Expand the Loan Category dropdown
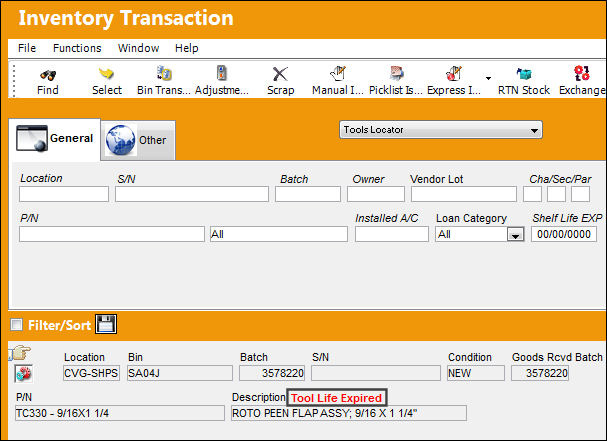The height and width of the screenshot is (441, 607). pos(515,235)
